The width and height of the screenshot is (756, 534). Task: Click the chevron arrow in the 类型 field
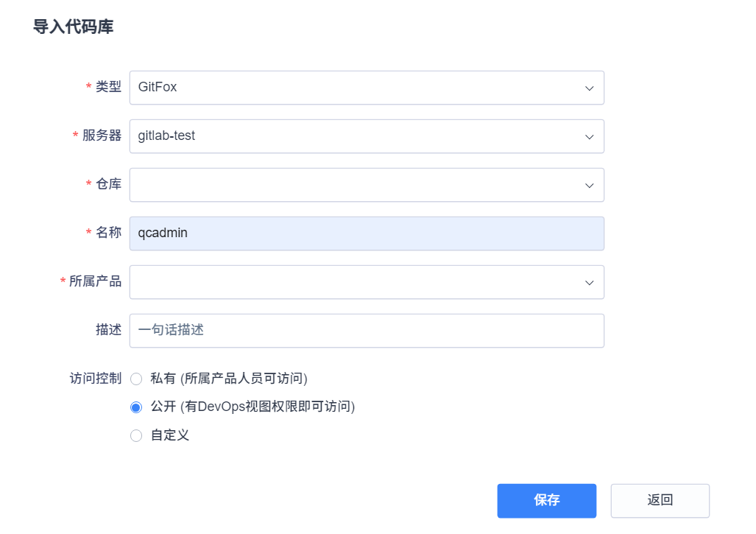pos(589,88)
